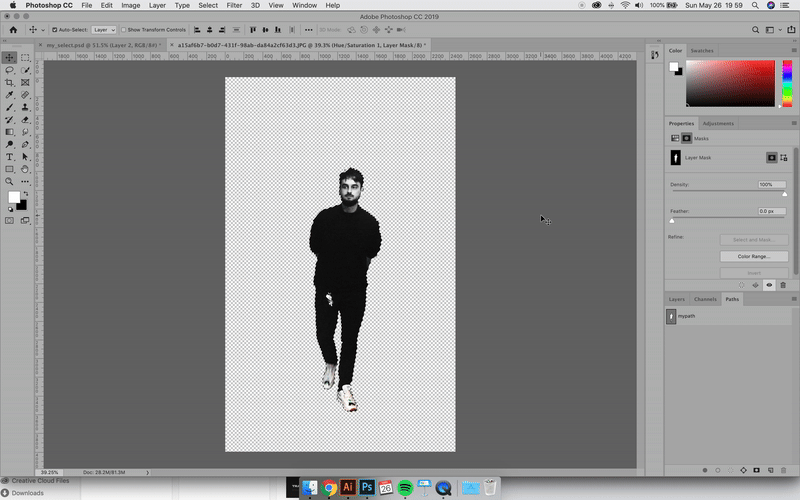Pick a hue on the color spectrum strip
The width and height of the screenshot is (800, 500).
coord(787,83)
